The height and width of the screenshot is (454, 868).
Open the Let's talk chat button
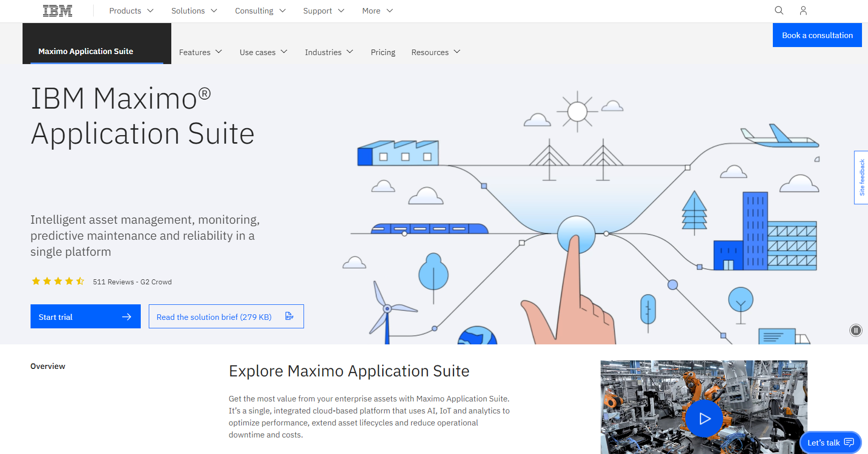(830, 442)
